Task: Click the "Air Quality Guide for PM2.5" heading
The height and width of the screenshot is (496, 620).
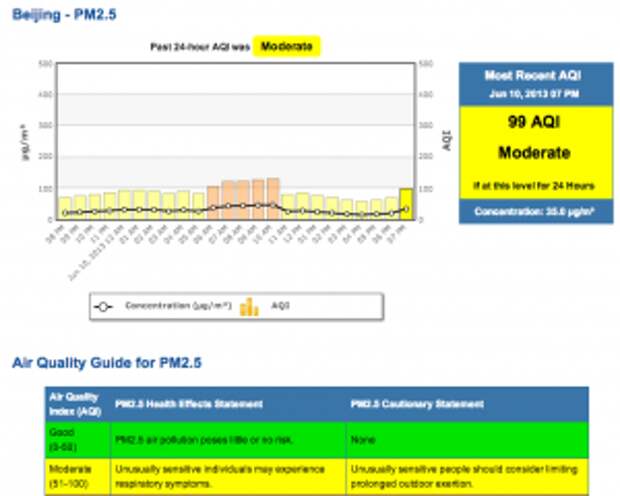Action: coord(107,363)
